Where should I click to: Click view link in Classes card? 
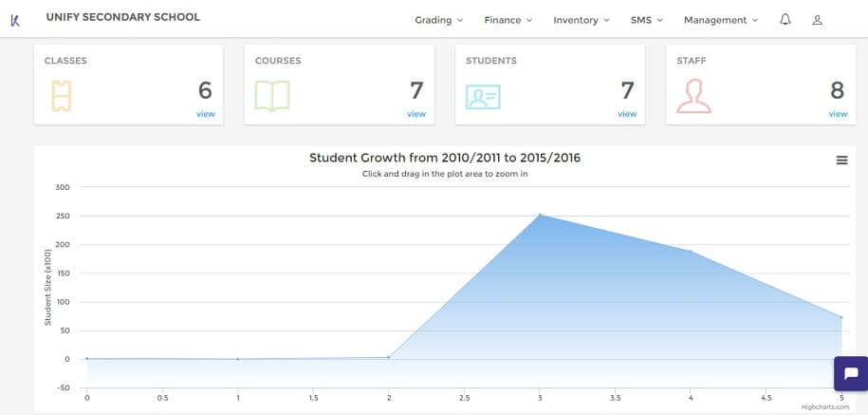(x=205, y=114)
